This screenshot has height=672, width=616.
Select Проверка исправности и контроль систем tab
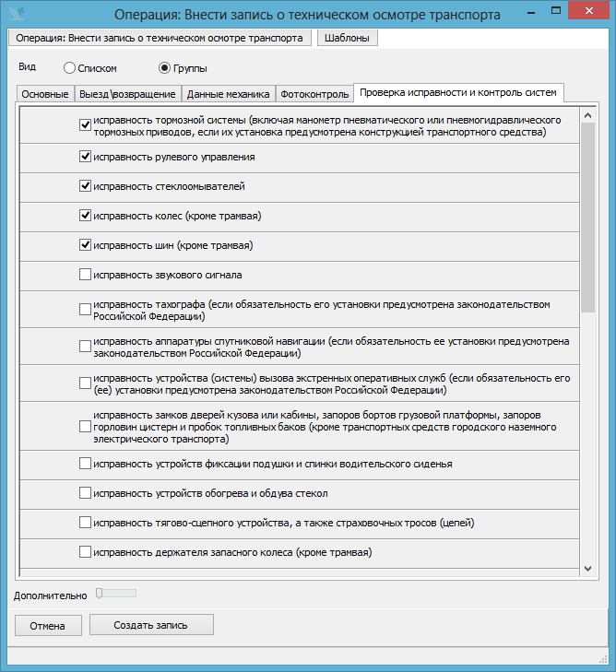458,92
